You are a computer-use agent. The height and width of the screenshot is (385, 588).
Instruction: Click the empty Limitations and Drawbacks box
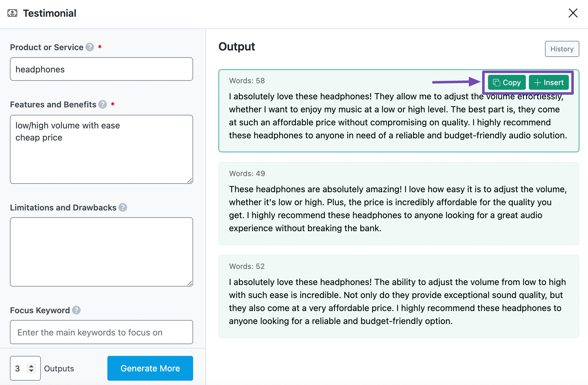tap(101, 251)
